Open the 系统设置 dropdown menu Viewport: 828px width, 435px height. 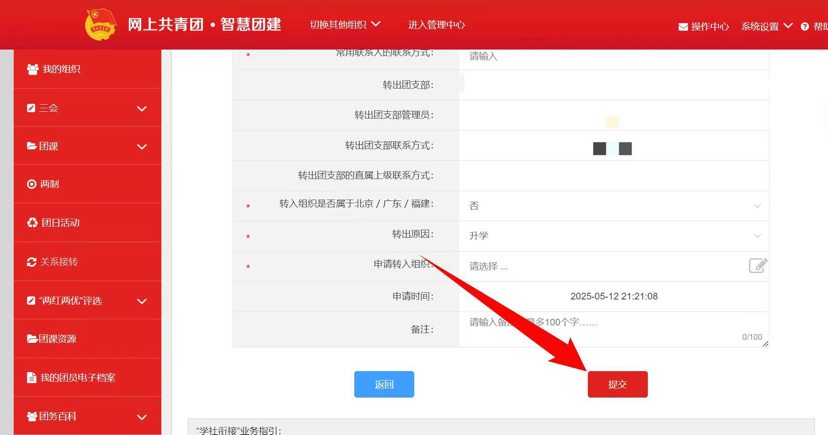click(766, 26)
